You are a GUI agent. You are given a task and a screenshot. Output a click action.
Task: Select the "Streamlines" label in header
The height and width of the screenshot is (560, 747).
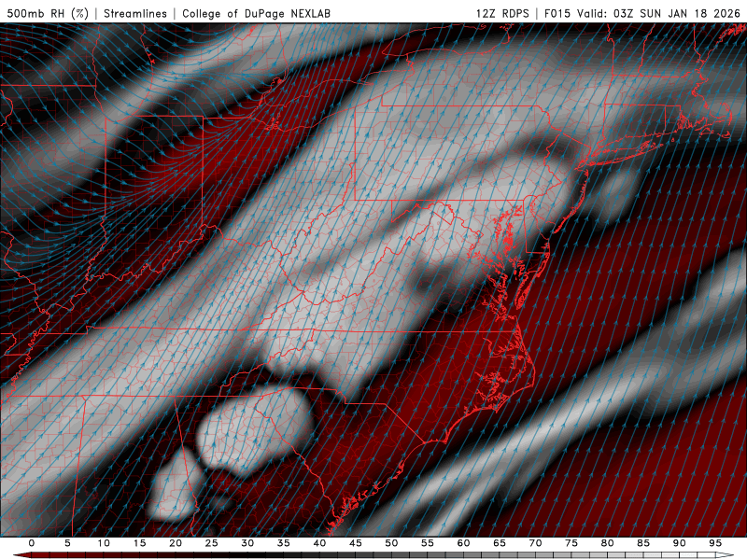click(x=135, y=13)
